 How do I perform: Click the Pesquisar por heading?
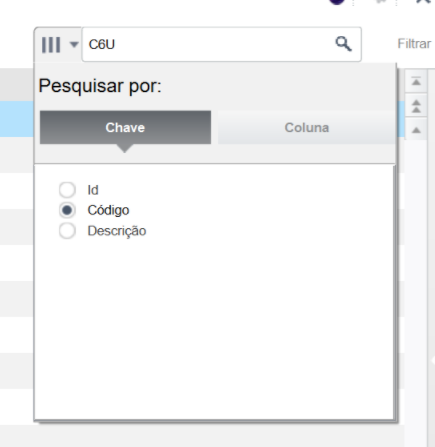tap(100, 86)
